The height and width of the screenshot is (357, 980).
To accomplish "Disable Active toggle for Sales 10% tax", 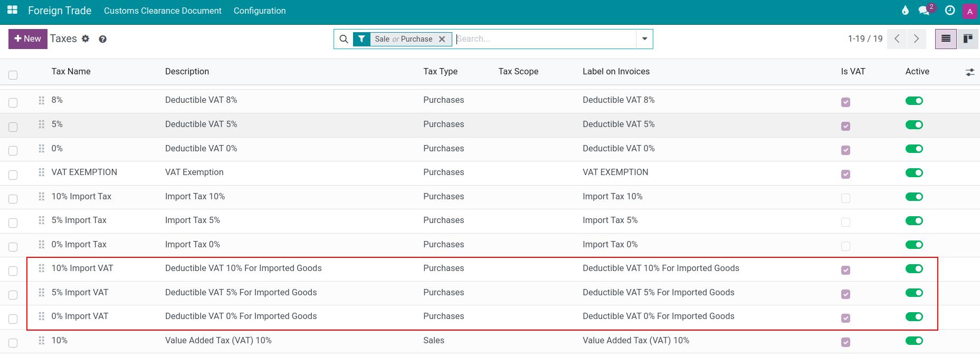I will (914, 341).
